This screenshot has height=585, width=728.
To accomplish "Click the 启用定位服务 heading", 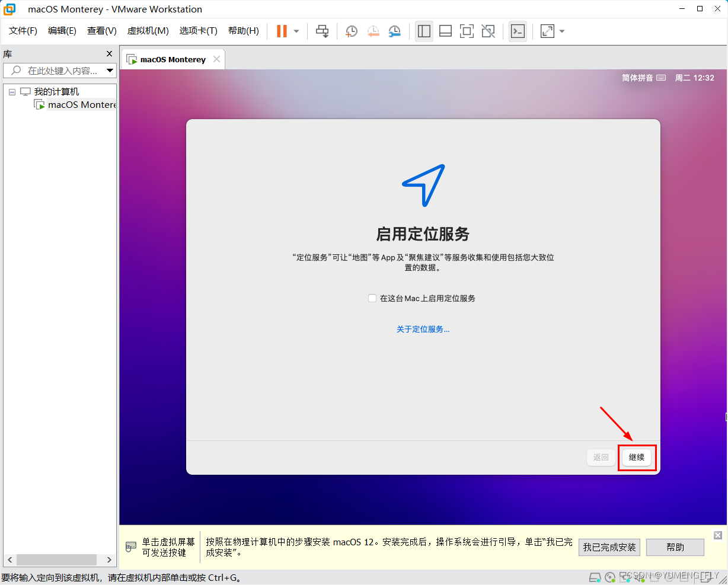I will point(423,234).
